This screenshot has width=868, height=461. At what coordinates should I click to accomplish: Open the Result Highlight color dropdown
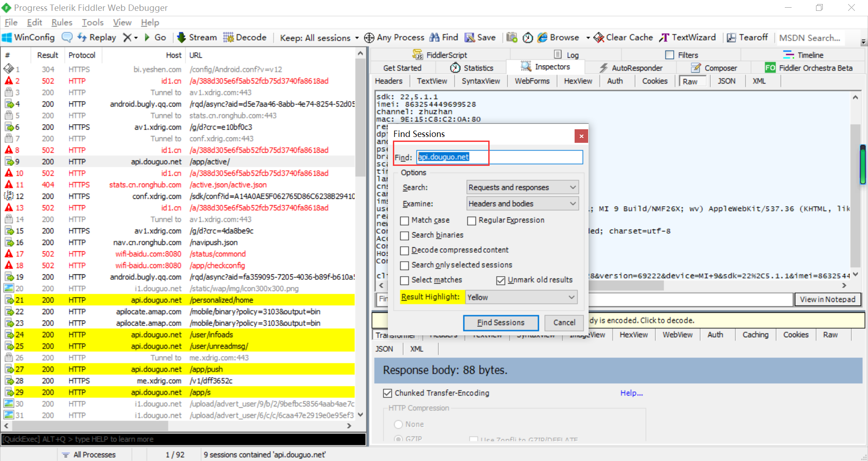point(521,297)
